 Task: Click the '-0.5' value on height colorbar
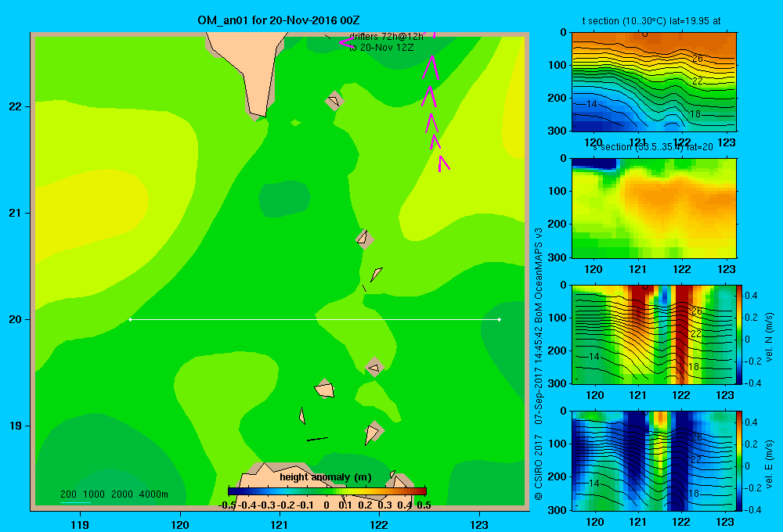(227, 505)
